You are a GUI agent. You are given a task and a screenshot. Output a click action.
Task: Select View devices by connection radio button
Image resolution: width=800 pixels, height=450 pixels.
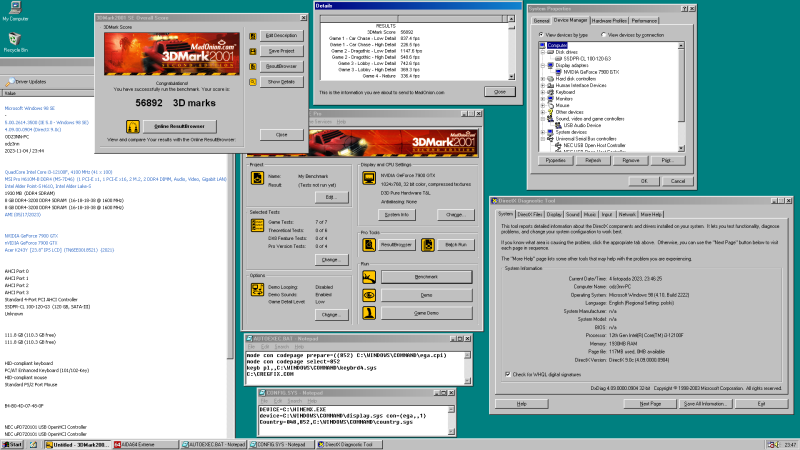tap(604, 35)
